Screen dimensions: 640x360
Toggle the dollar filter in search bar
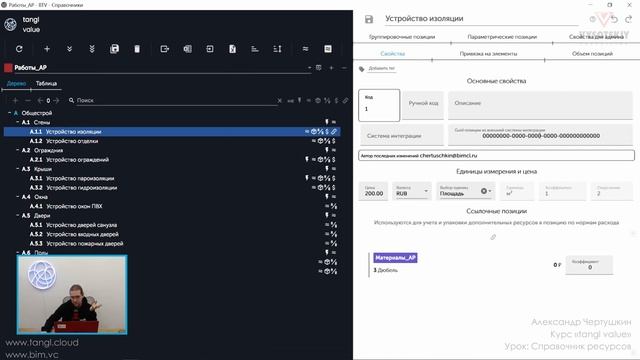click(336, 100)
